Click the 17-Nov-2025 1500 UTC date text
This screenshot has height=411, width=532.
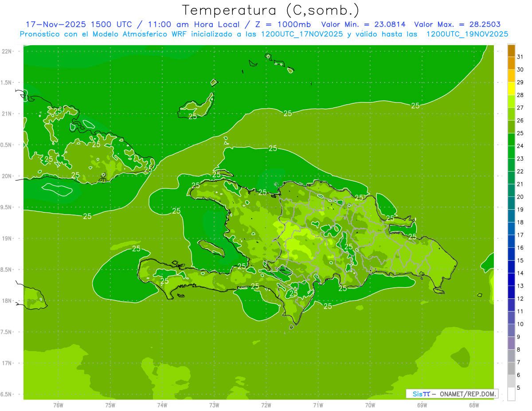click(78, 24)
